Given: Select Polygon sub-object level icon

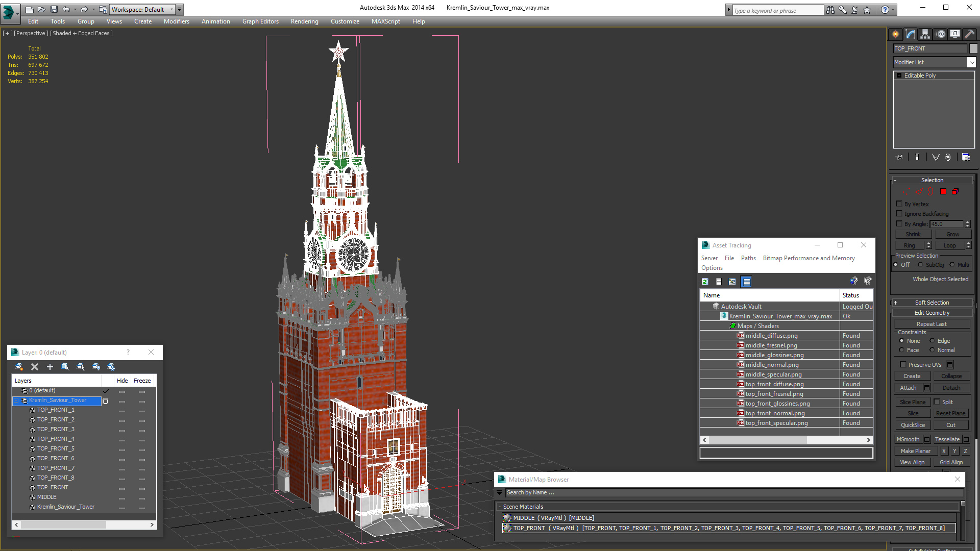Looking at the screenshot, I should (x=943, y=192).
